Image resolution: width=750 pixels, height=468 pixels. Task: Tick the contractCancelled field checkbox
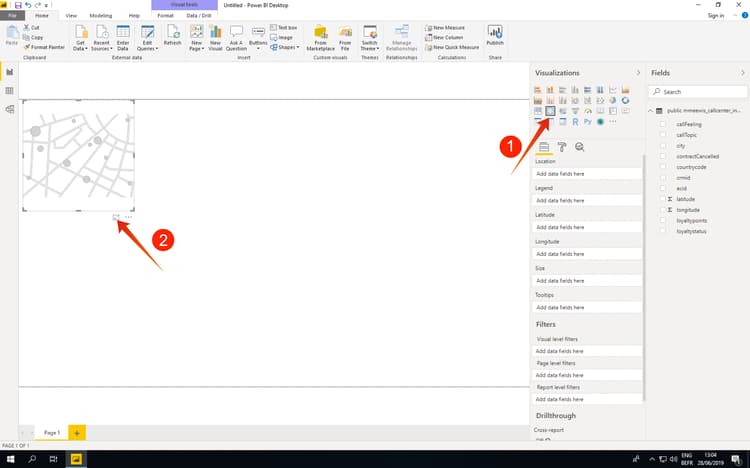click(663, 156)
